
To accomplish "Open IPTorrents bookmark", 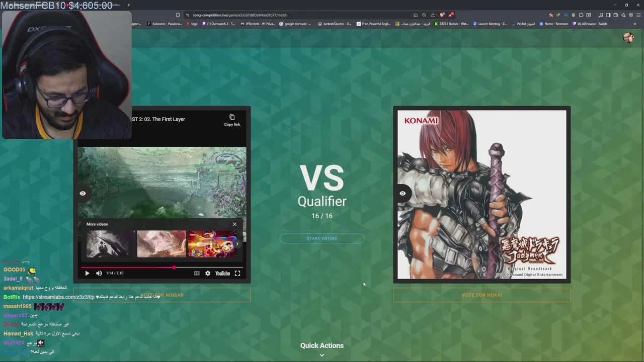I will pyautogui.click(x=258, y=24).
